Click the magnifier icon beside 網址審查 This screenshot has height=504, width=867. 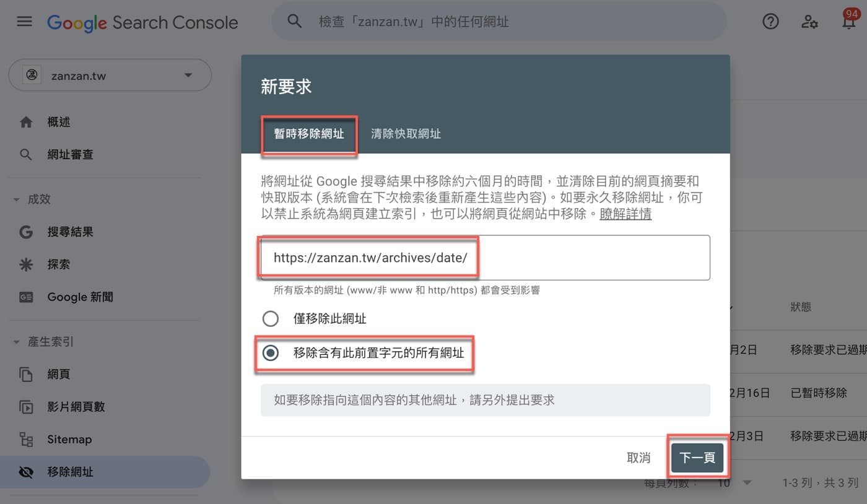[26, 155]
